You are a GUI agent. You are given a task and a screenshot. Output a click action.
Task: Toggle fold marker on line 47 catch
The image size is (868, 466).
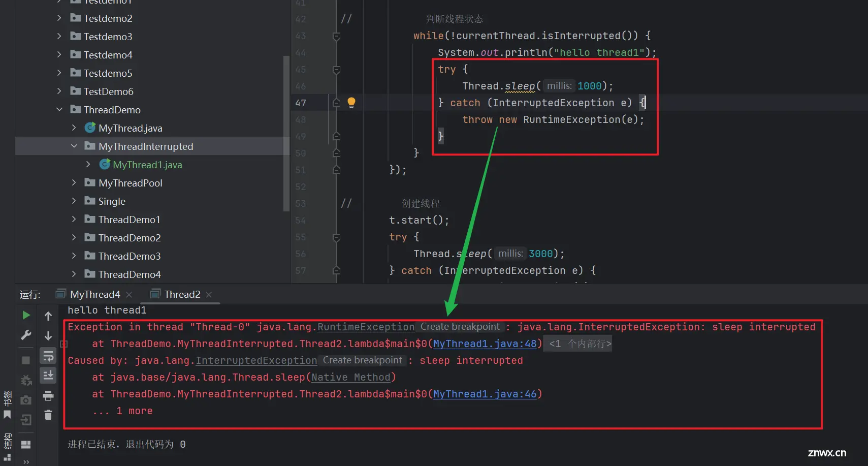(336, 103)
